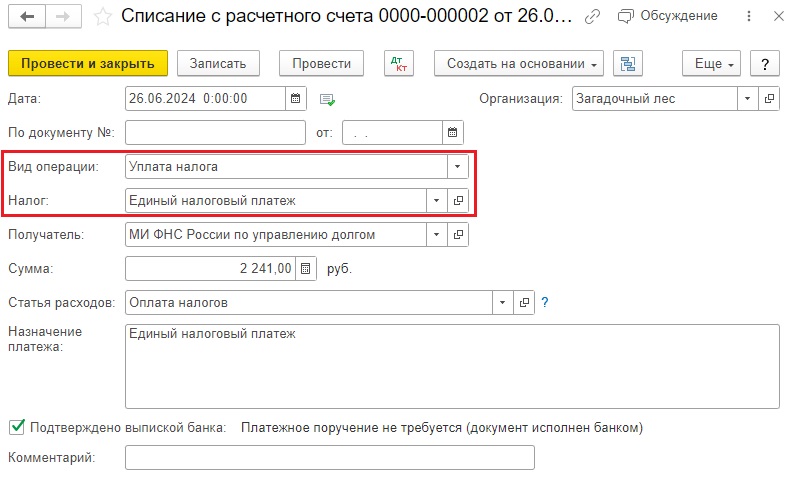The width and height of the screenshot is (792, 488).
Task: Show Дт/Кт postings of the document
Action: point(399,64)
